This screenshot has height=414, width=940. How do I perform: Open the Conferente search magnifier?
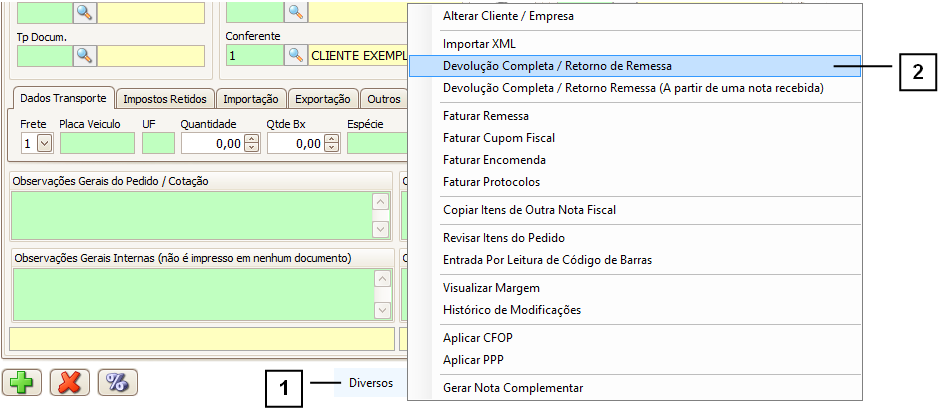click(295, 55)
